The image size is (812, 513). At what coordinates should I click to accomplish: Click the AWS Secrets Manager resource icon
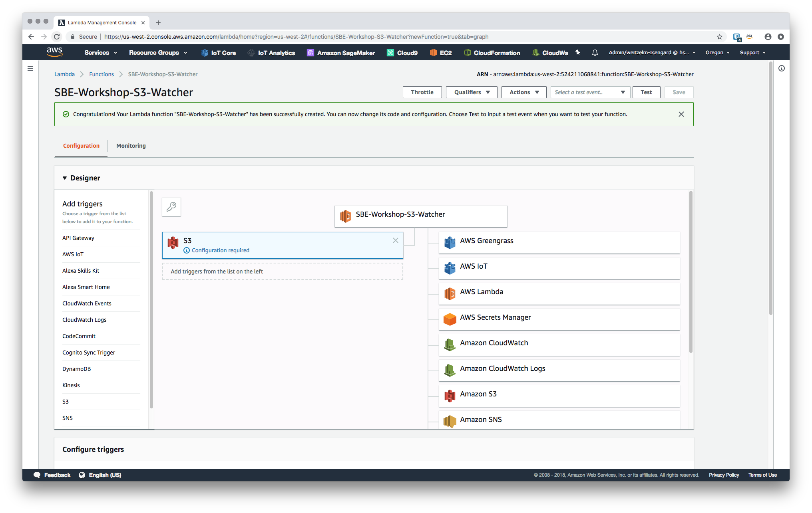point(450,319)
